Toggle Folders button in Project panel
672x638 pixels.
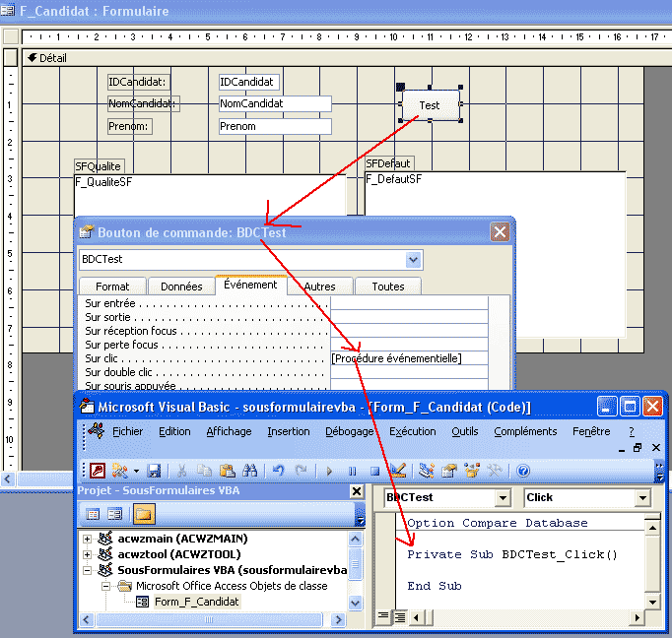[x=144, y=514]
